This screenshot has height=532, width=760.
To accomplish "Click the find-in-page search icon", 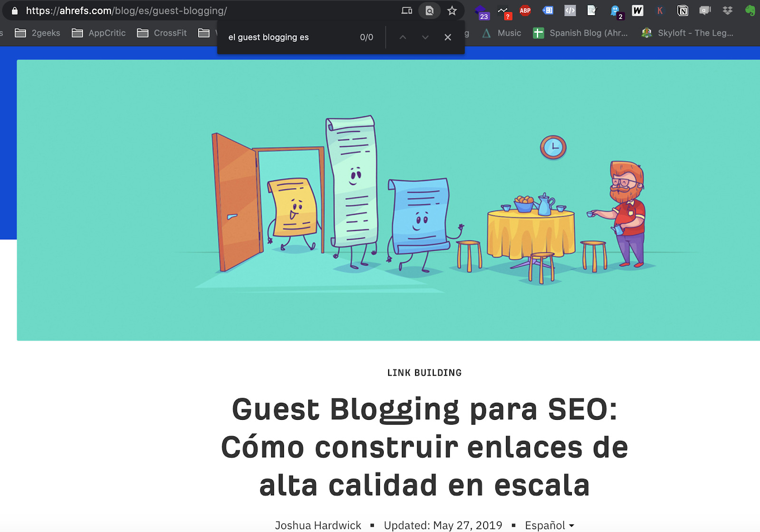I will coord(429,10).
